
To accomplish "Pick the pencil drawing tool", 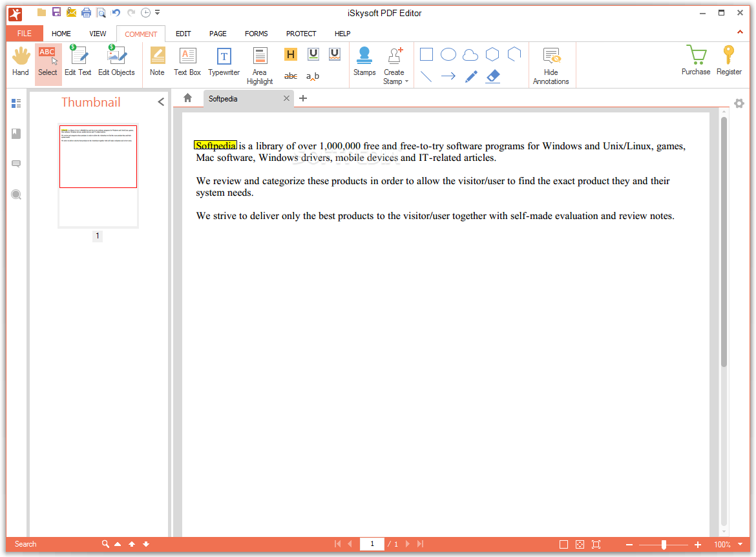I will [x=471, y=76].
